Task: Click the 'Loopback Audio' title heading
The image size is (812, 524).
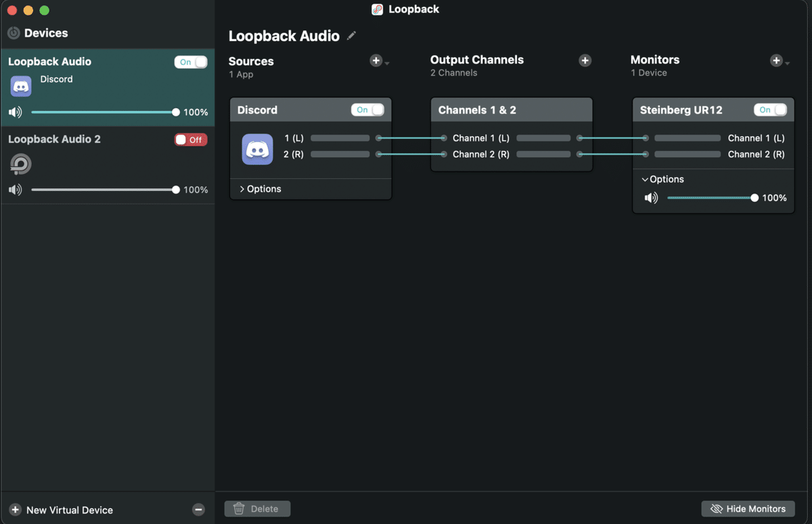Action: tap(284, 36)
